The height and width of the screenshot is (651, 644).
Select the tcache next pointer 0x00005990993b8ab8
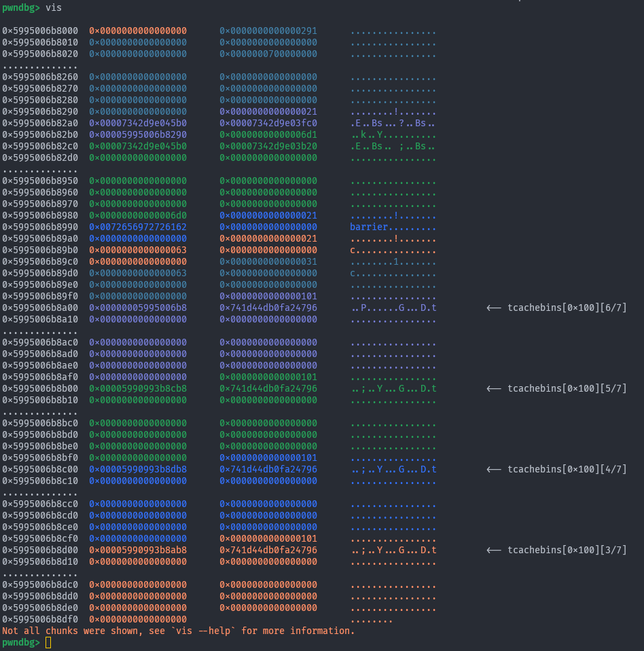click(x=138, y=551)
